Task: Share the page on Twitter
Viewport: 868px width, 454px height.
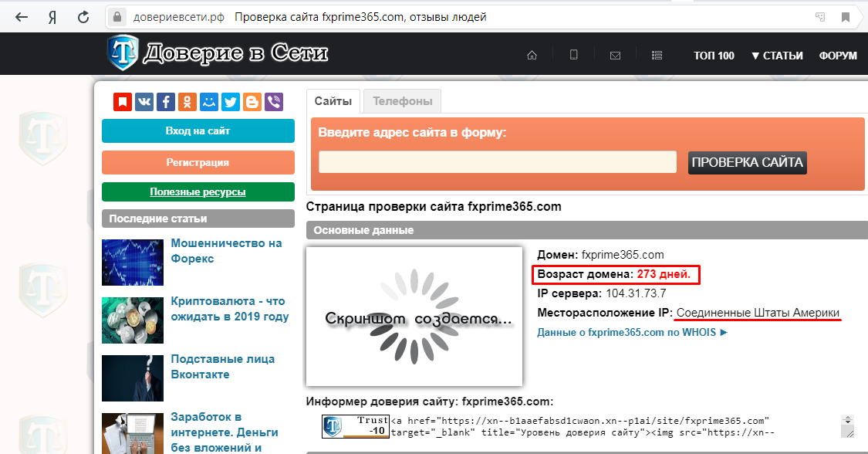Action: click(230, 102)
